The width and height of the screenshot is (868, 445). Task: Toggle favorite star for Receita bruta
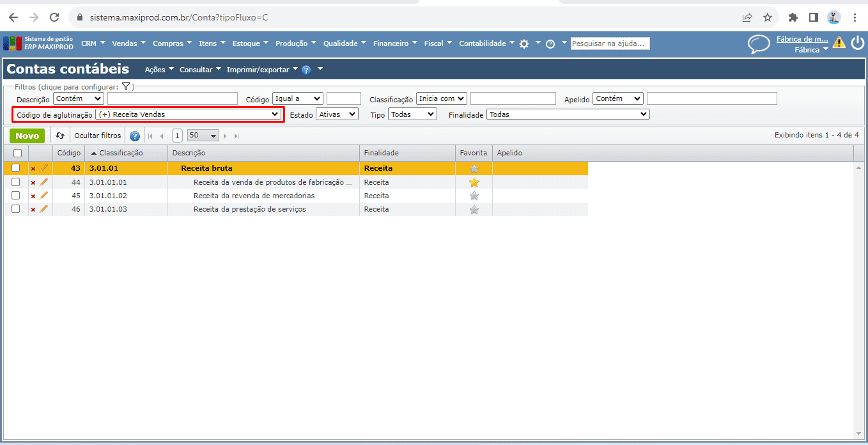tap(474, 169)
